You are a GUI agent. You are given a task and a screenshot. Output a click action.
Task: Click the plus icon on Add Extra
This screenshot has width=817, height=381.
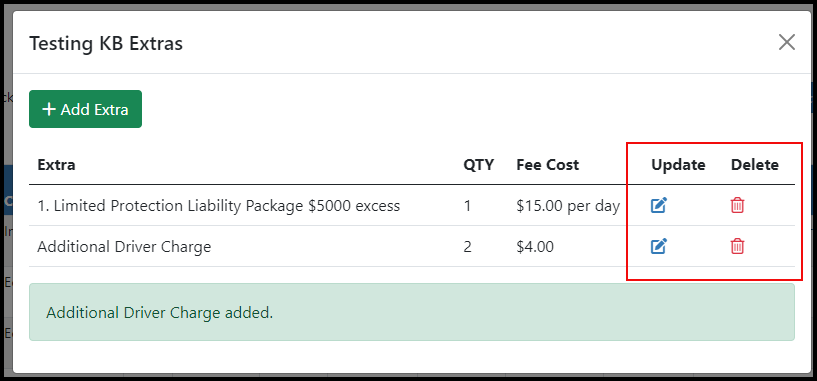pyautogui.click(x=48, y=109)
